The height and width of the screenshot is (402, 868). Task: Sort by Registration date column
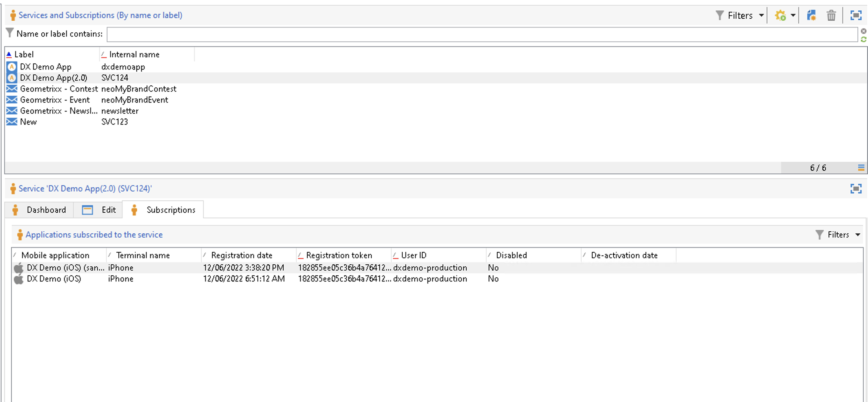pyautogui.click(x=249, y=255)
